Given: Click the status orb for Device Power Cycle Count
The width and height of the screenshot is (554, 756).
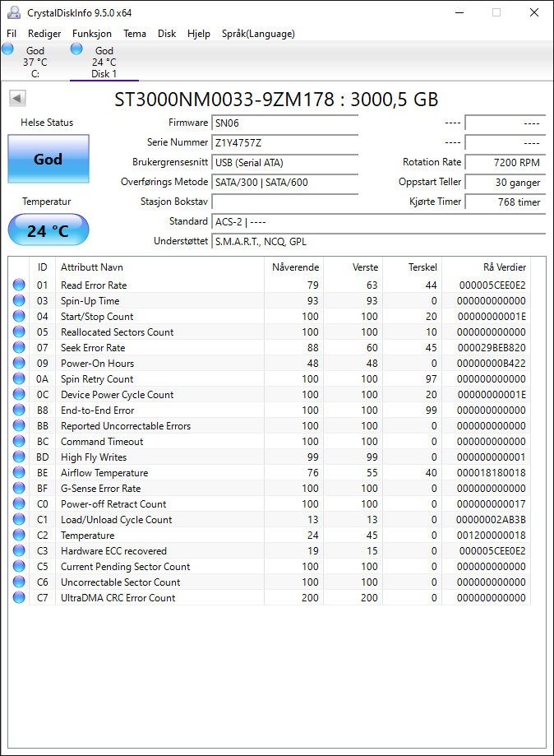Looking at the screenshot, I should pos(19,394).
